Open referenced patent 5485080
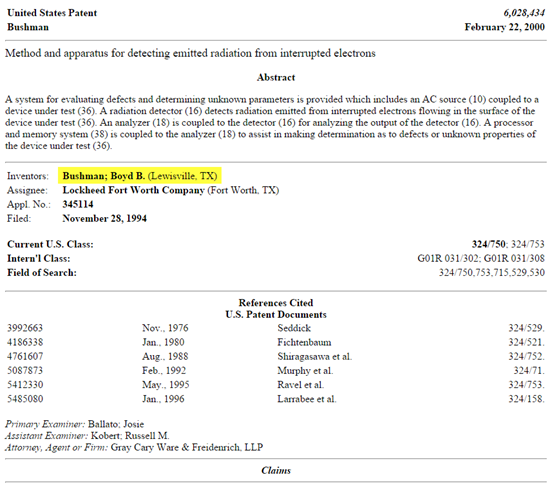Image resolution: width=550 pixels, height=495 pixels. (x=25, y=399)
